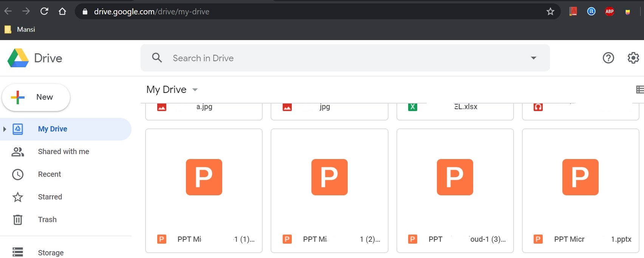The image size is (644, 258).
Task: Click the Search in Drive field
Action: [x=340, y=58]
